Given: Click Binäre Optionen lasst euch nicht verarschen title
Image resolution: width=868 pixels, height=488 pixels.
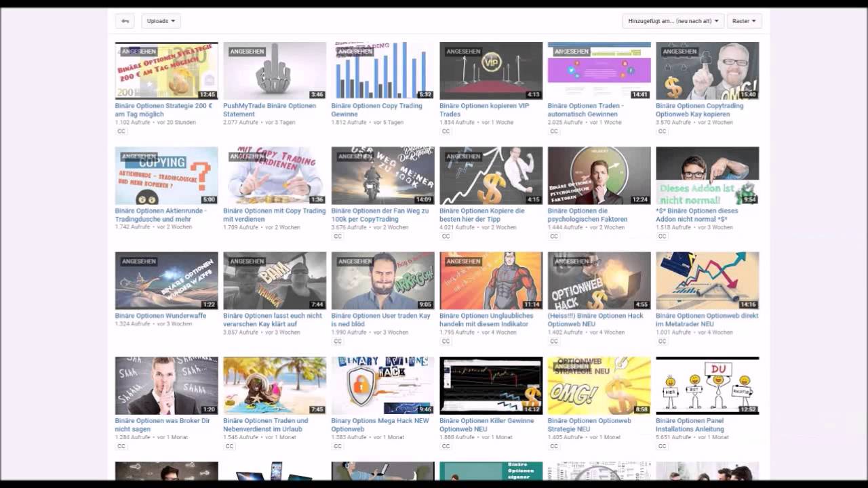Looking at the screenshot, I should click(x=273, y=320).
